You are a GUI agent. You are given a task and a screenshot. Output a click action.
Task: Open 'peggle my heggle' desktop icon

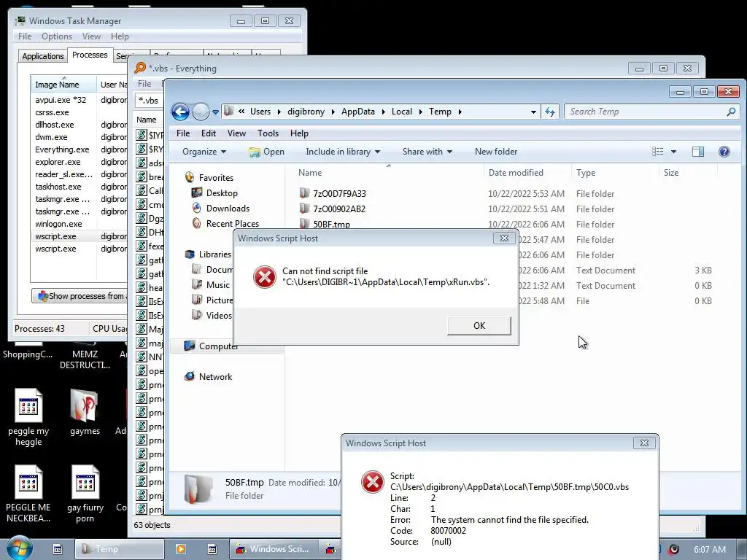(x=28, y=418)
